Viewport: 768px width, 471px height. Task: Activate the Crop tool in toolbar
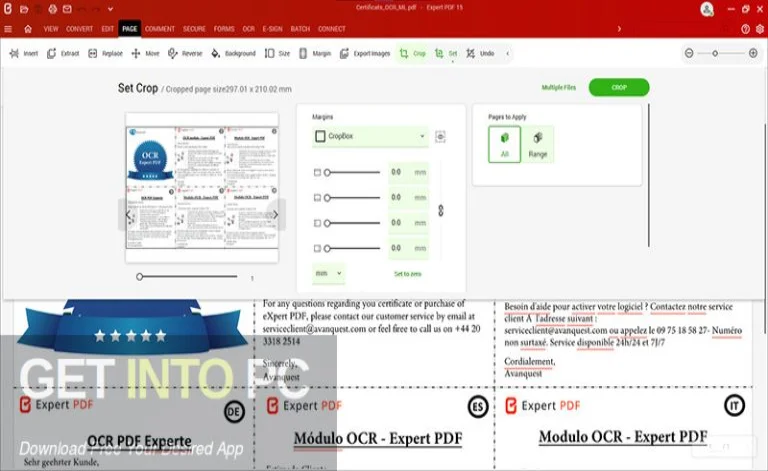412,53
